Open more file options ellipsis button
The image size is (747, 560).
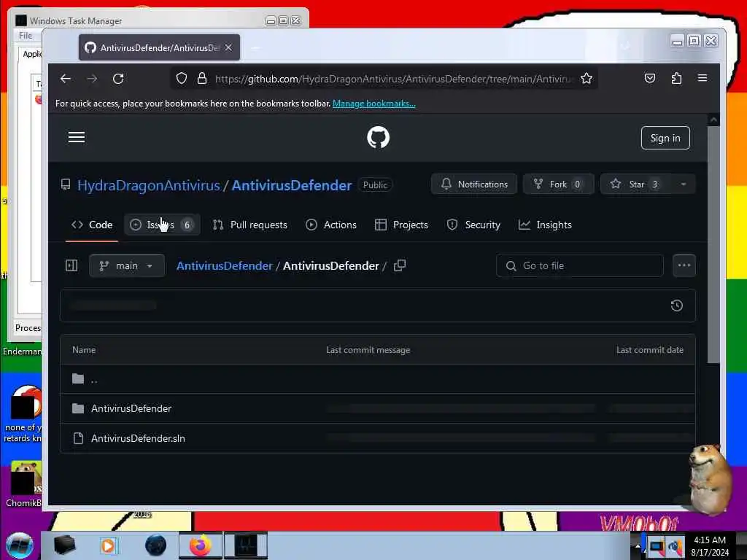pyautogui.click(x=684, y=265)
